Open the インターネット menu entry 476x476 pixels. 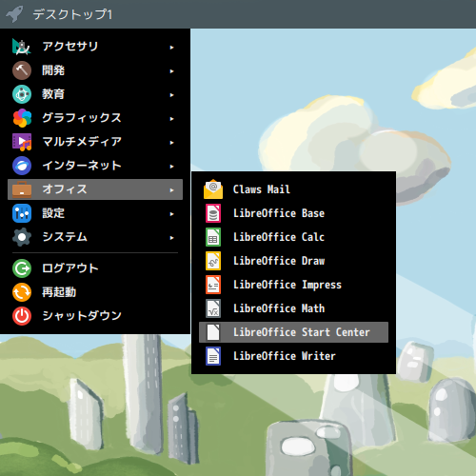95,166
